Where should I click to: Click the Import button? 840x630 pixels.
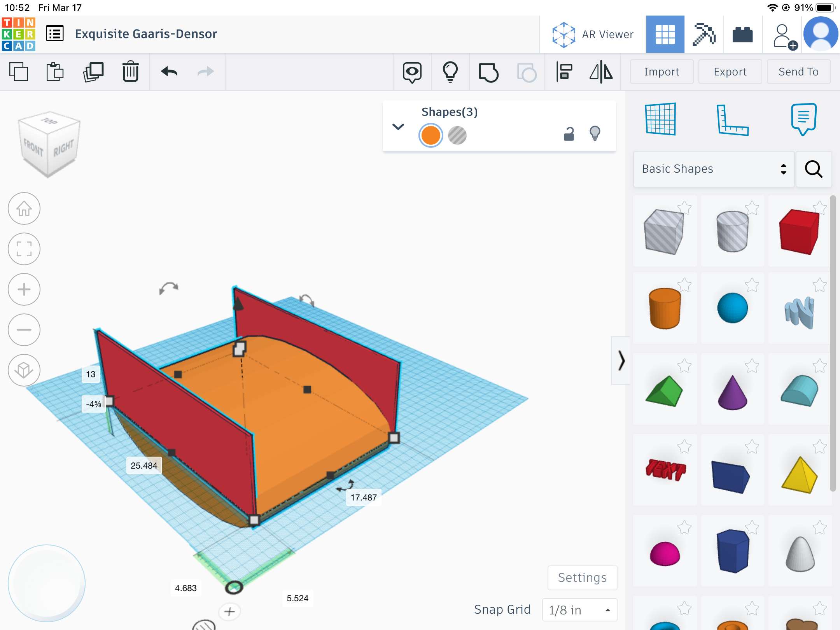pos(661,72)
